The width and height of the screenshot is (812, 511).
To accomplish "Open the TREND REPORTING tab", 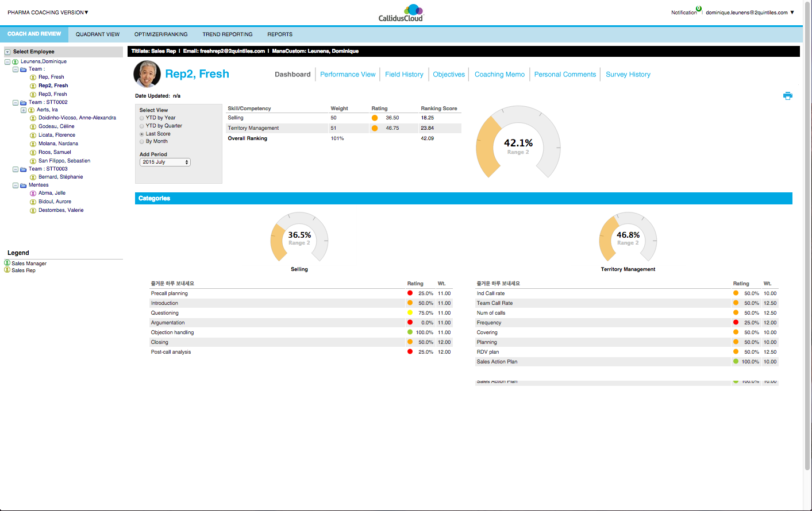I will pos(228,34).
